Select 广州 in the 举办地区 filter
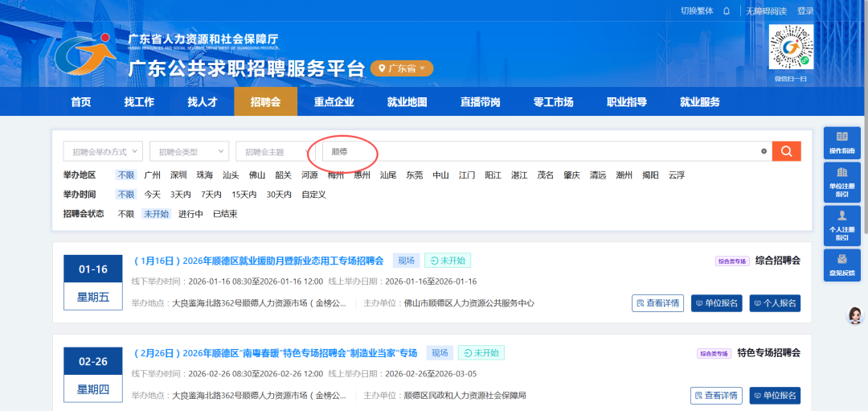Image resolution: width=868 pixels, height=411 pixels. 152,175
